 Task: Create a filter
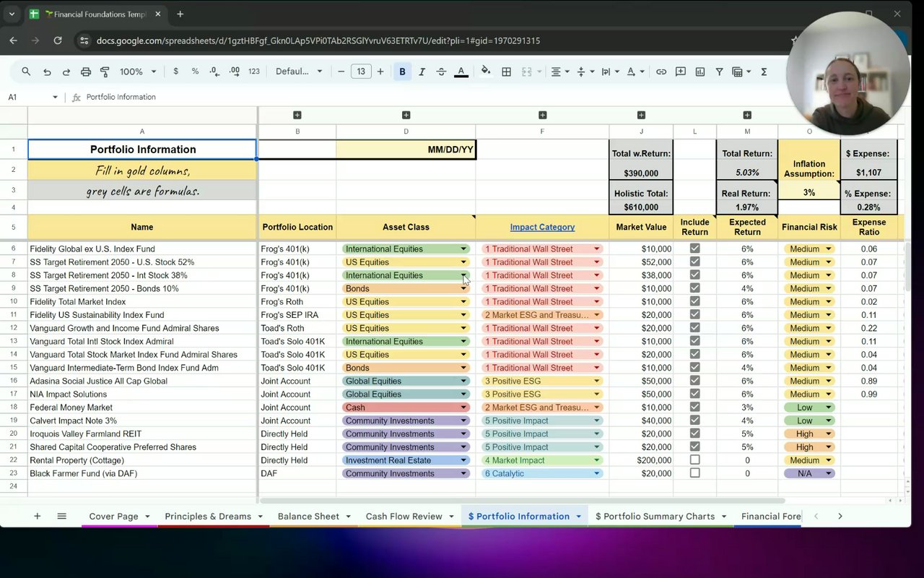tap(720, 72)
